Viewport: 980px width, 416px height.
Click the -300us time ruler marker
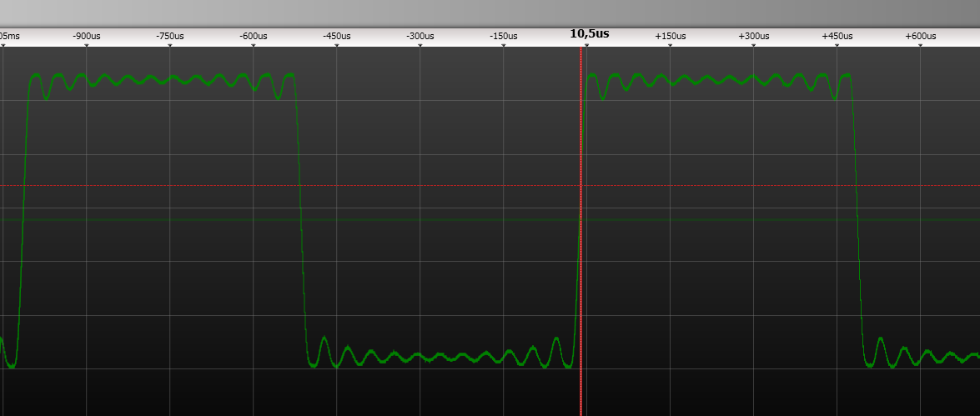(x=420, y=36)
